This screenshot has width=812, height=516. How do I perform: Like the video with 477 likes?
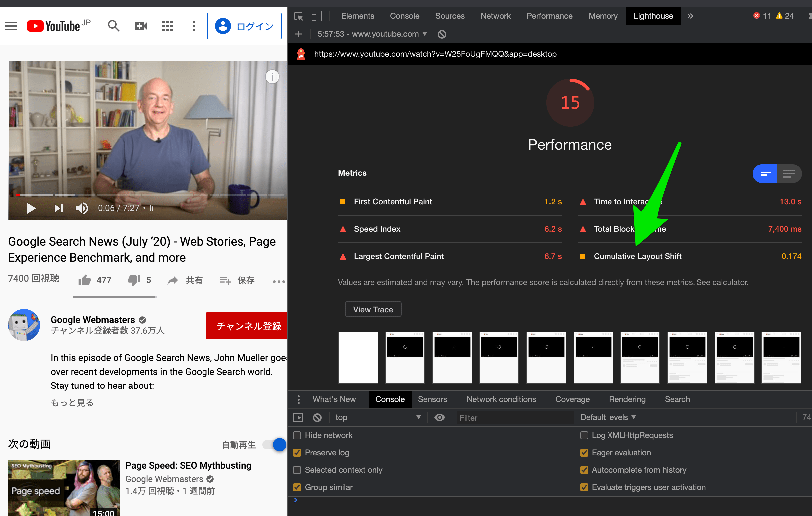pos(95,280)
